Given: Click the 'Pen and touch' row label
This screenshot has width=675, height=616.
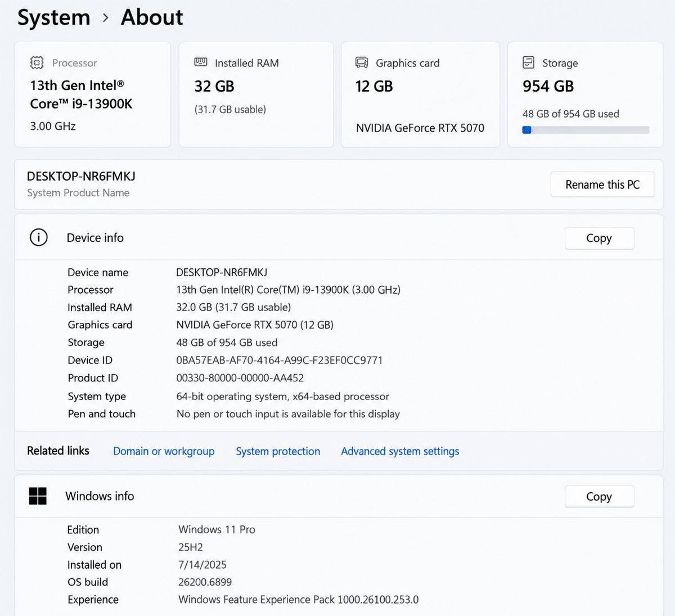Looking at the screenshot, I should click(101, 414).
